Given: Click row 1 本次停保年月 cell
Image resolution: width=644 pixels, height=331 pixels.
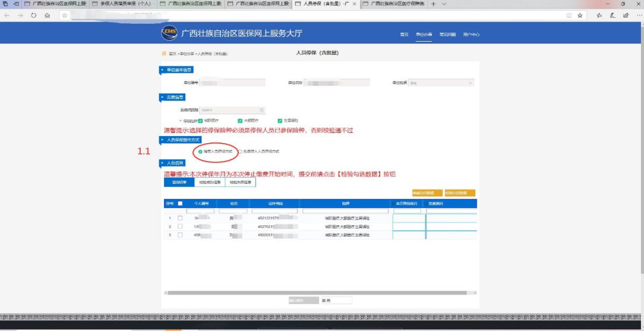Looking at the screenshot, I should (x=408, y=218).
